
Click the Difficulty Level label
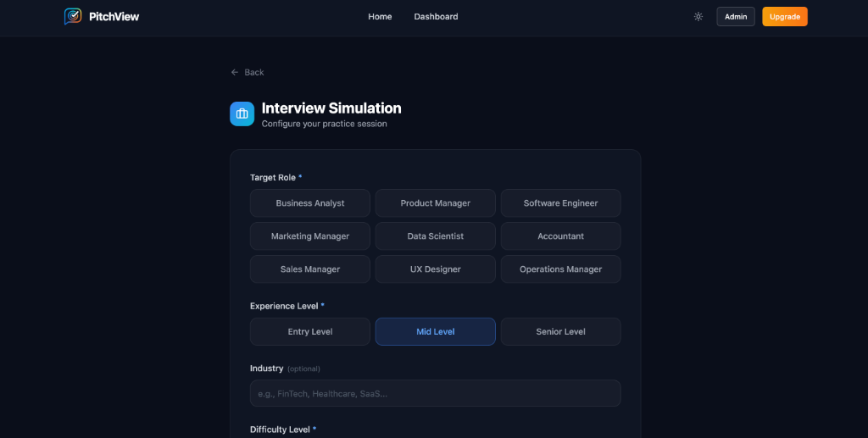coord(280,430)
